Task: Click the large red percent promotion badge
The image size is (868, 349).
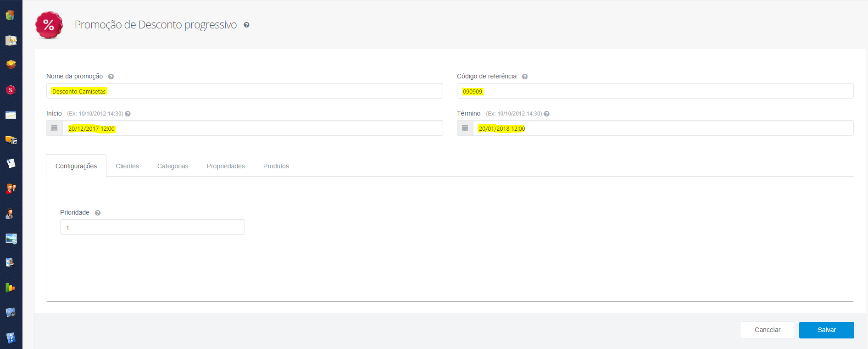Action: (49, 25)
